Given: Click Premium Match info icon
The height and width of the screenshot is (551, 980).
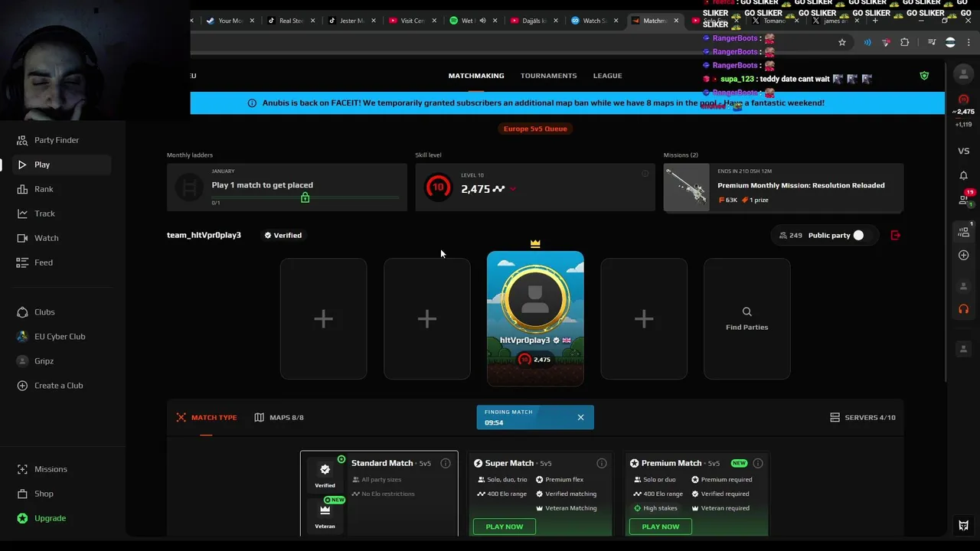Looking at the screenshot, I should click(758, 464).
